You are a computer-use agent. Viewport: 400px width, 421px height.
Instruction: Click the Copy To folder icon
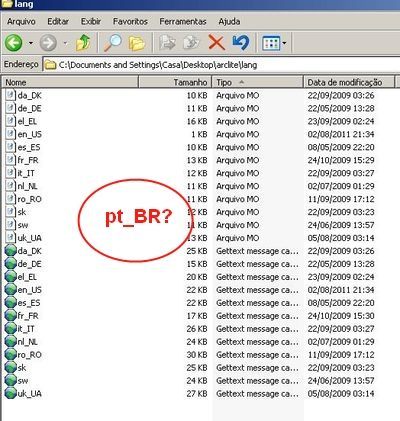tap(191, 43)
